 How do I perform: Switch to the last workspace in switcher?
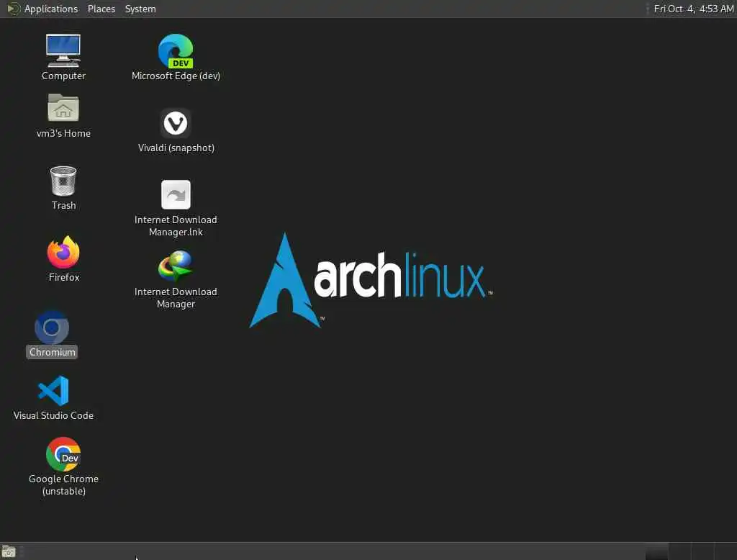pos(725,551)
